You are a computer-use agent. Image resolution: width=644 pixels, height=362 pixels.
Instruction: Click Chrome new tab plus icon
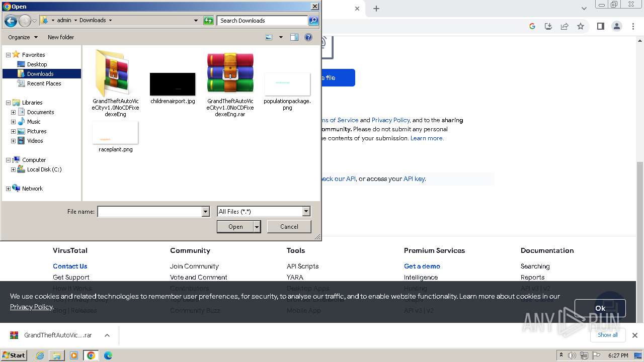point(376,9)
